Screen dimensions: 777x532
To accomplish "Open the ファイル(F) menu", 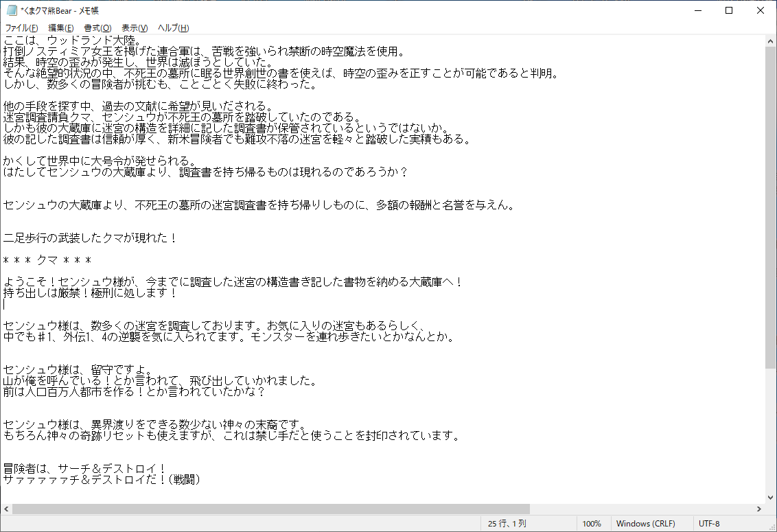I will [21, 27].
